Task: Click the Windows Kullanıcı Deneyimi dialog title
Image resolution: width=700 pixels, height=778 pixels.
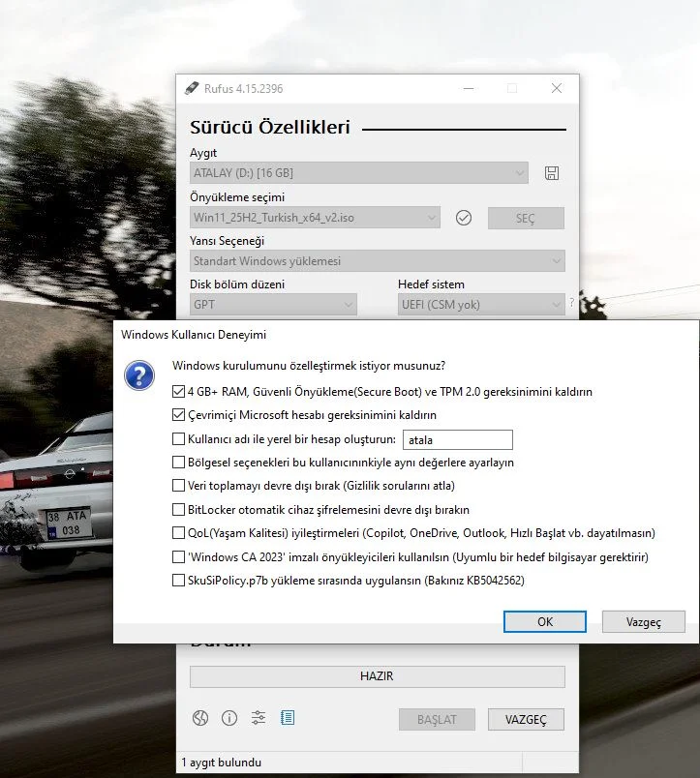Action: pyautogui.click(x=194, y=335)
